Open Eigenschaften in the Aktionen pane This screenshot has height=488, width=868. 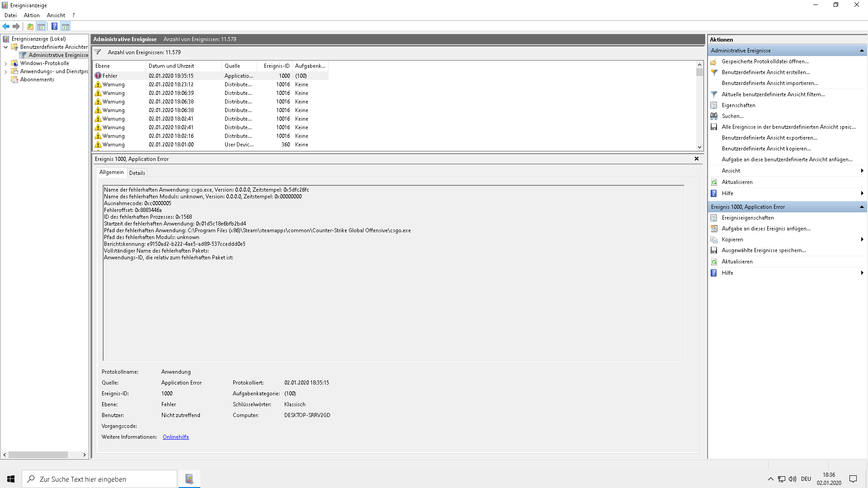[x=739, y=105]
